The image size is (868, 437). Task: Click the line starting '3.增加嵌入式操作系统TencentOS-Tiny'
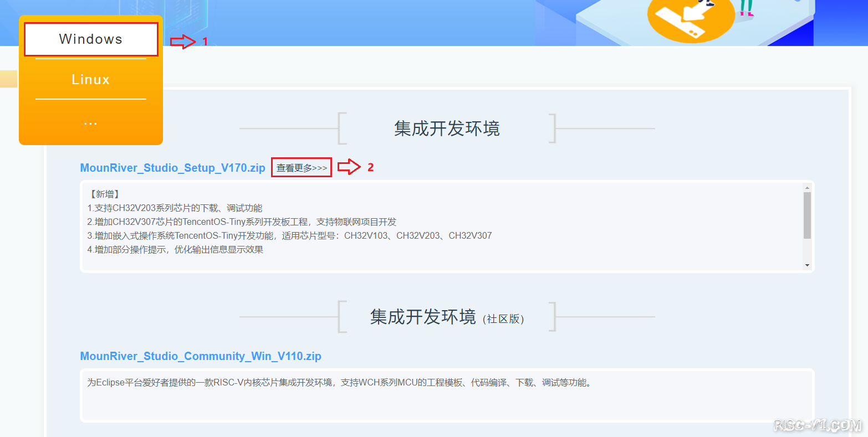click(289, 236)
